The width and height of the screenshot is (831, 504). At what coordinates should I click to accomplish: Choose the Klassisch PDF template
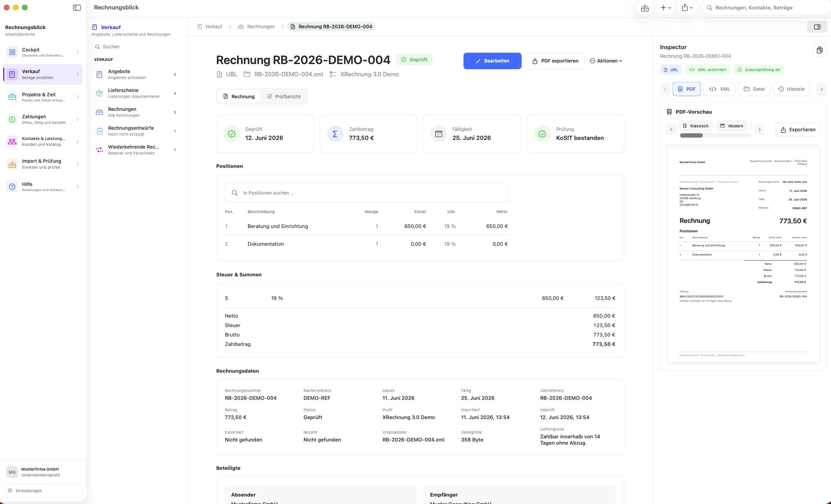[696, 126]
